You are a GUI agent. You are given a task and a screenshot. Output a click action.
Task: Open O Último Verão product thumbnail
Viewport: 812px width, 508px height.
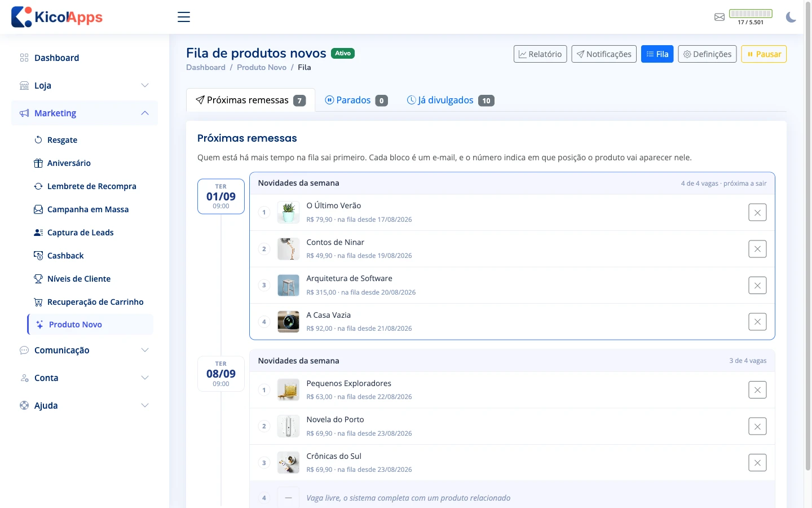coord(288,212)
